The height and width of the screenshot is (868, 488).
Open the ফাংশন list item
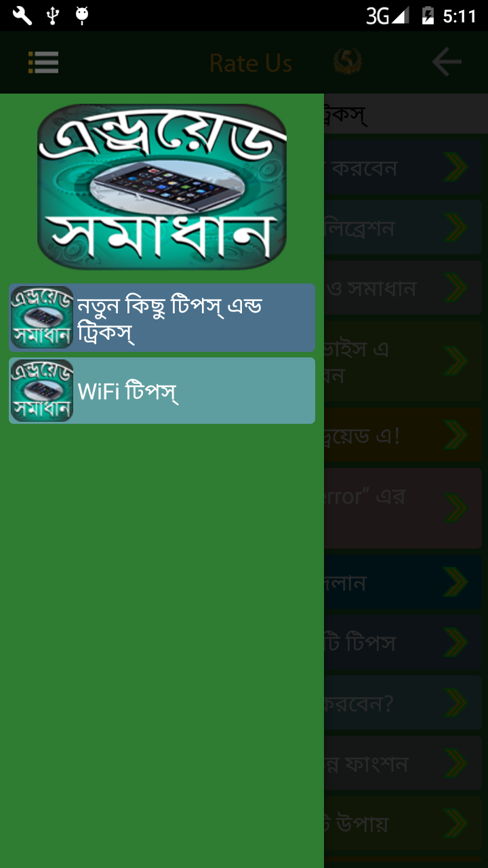click(x=403, y=763)
